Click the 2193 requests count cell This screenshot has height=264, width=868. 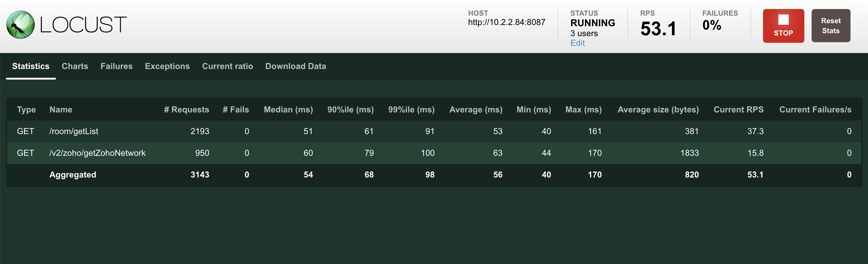point(200,131)
